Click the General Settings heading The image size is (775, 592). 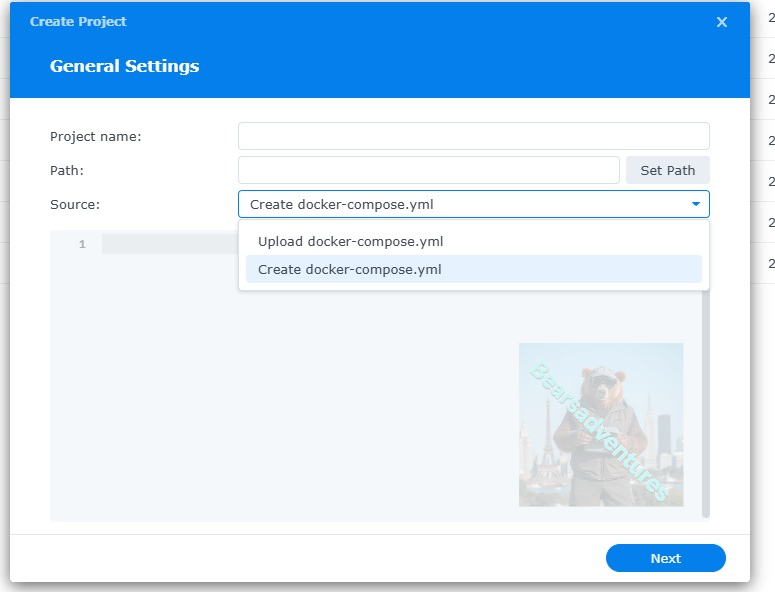click(x=124, y=66)
